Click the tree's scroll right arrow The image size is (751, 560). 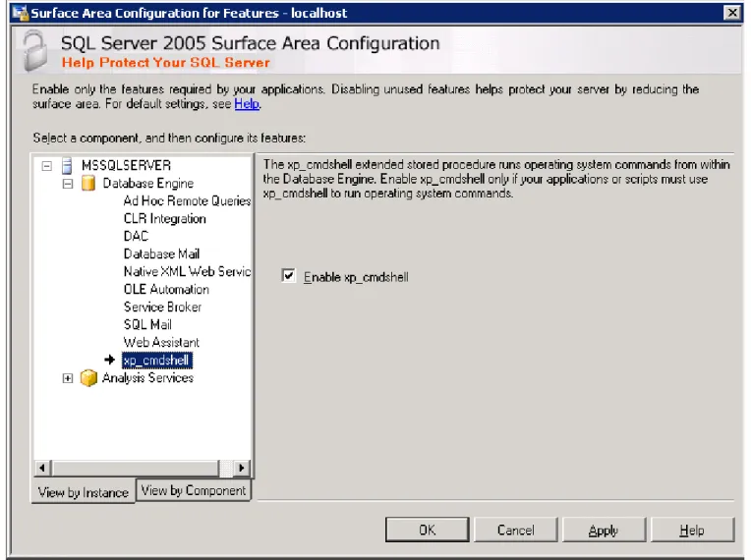coord(242,468)
